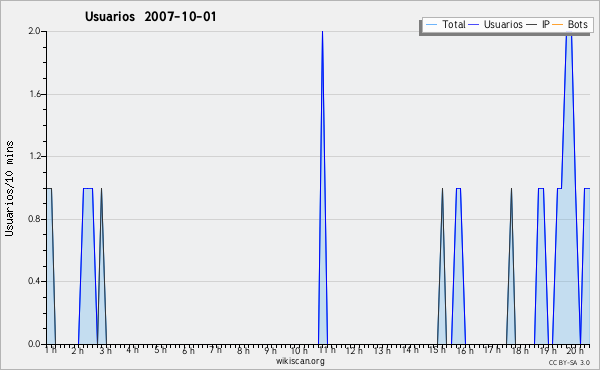This screenshot has height=370, width=600.
Task: Click the wikiscan.org source text
Action: click(x=300, y=361)
